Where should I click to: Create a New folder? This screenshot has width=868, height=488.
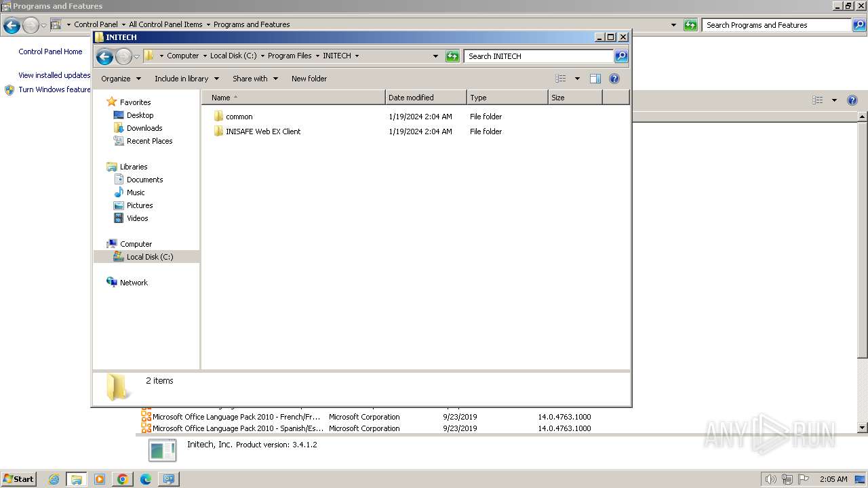[x=309, y=79]
